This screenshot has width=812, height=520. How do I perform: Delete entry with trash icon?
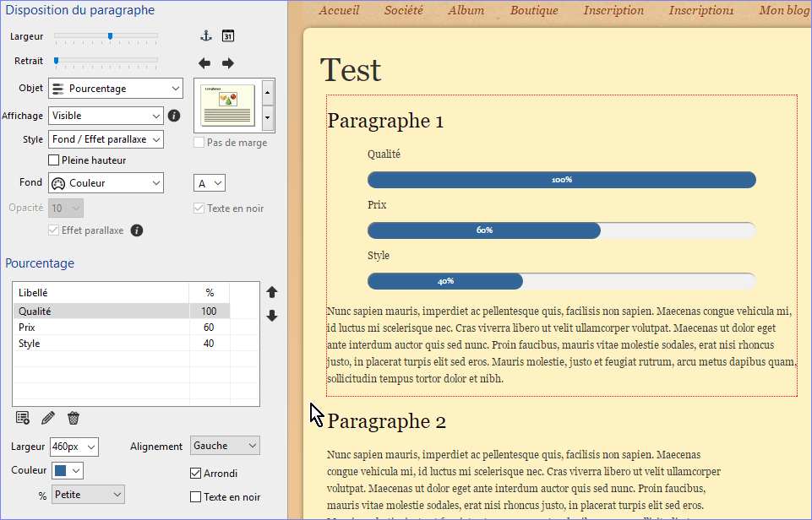(x=74, y=418)
